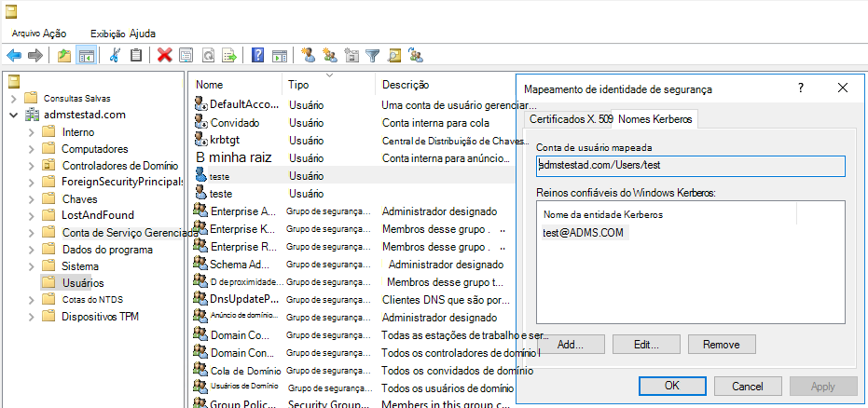
Task: Open Properties via the toolbar icon
Action: tap(186, 55)
